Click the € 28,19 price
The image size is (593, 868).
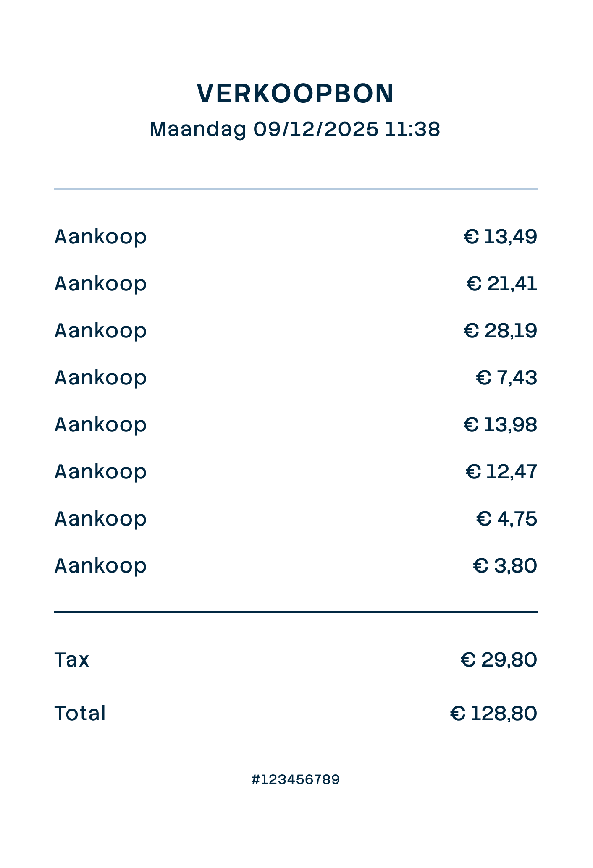tap(500, 331)
